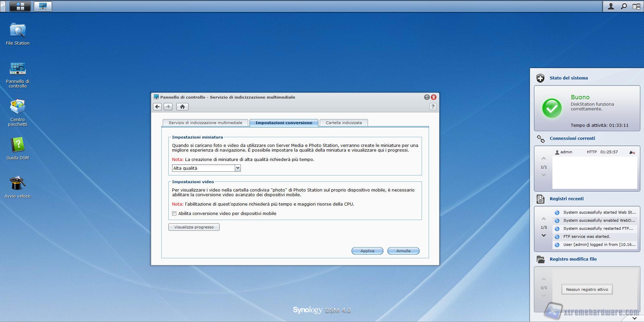
Task: Go back with the left arrow button
Action: [157, 107]
